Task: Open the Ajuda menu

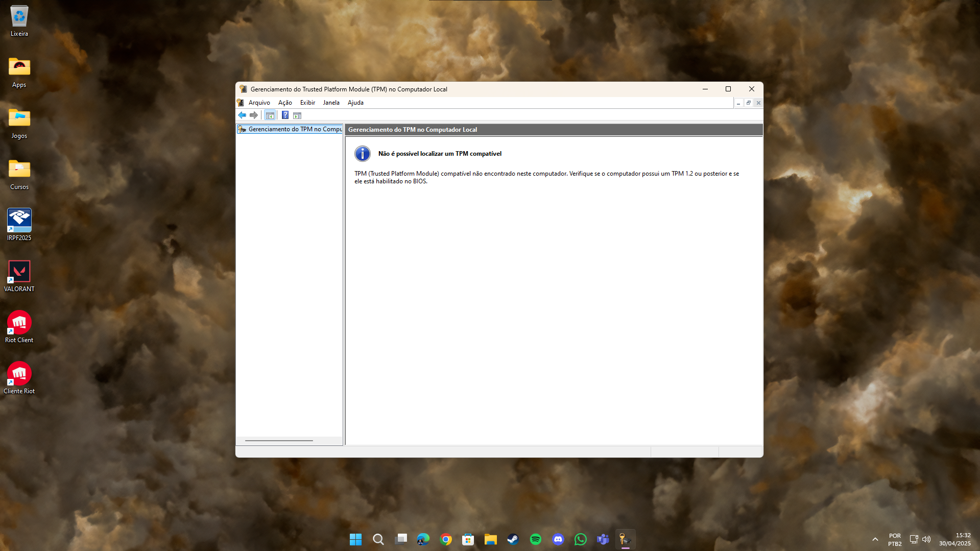Action: coord(355,103)
